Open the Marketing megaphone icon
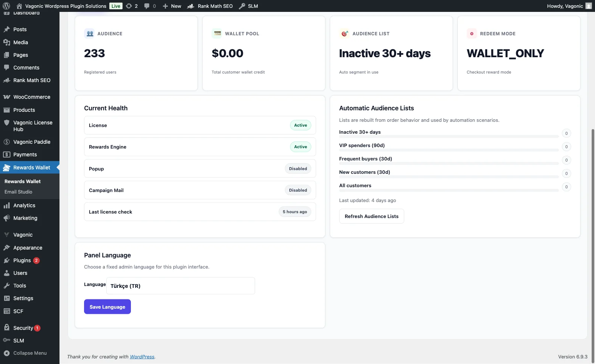The height and width of the screenshot is (364, 595). point(7,218)
